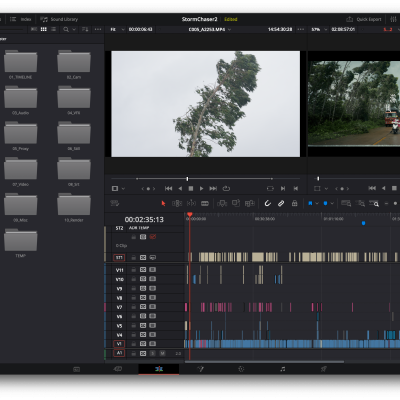The height and width of the screenshot is (400, 400).
Task: Disable video track V7
Action: (152, 307)
